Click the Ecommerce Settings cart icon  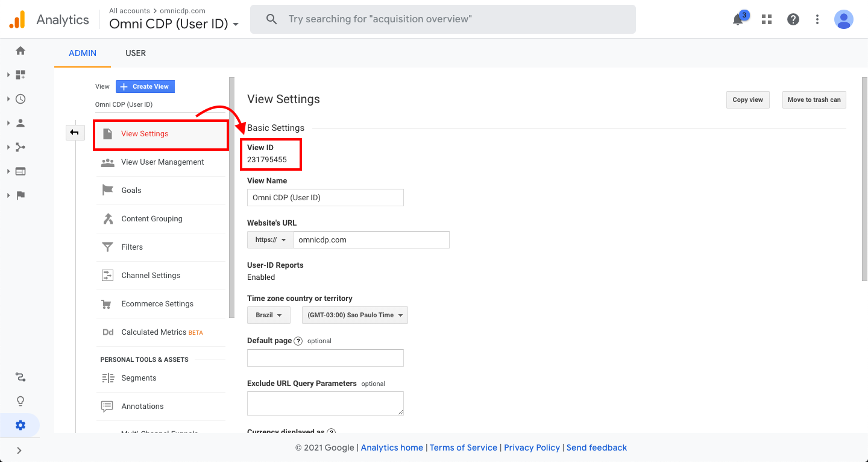click(108, 304)
